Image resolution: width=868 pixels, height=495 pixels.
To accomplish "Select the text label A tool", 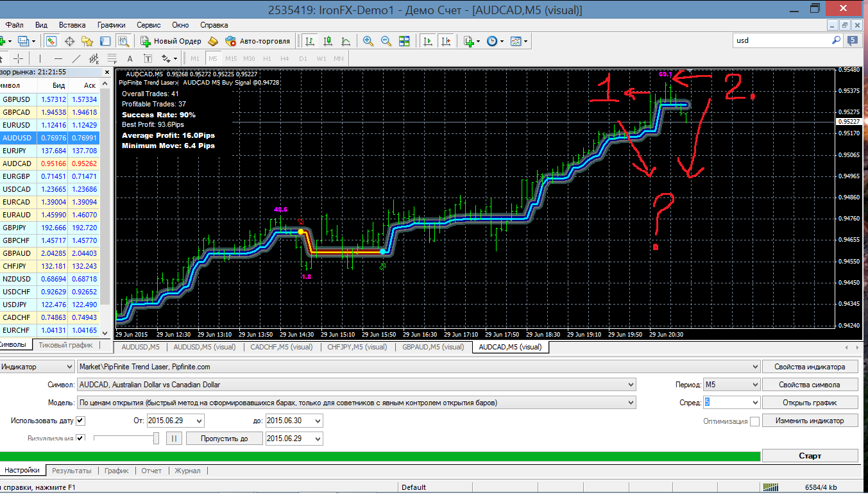I will (130, 58).
